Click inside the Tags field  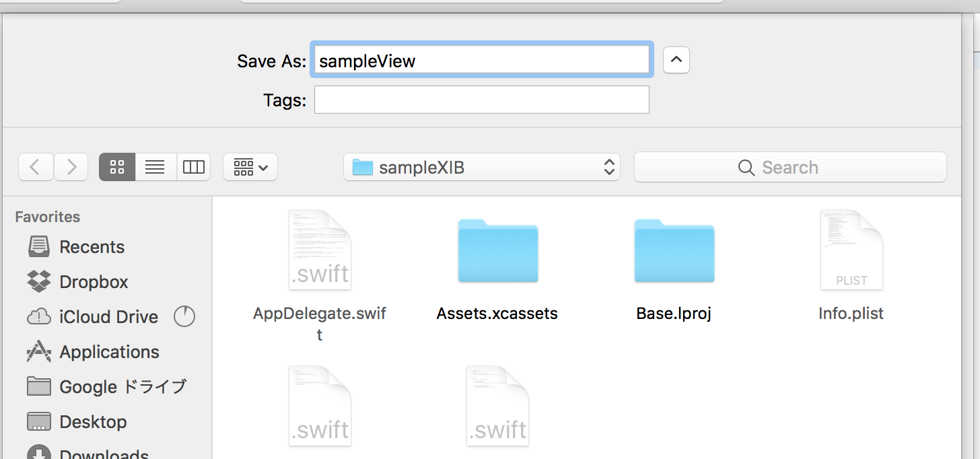coord(481,100)
